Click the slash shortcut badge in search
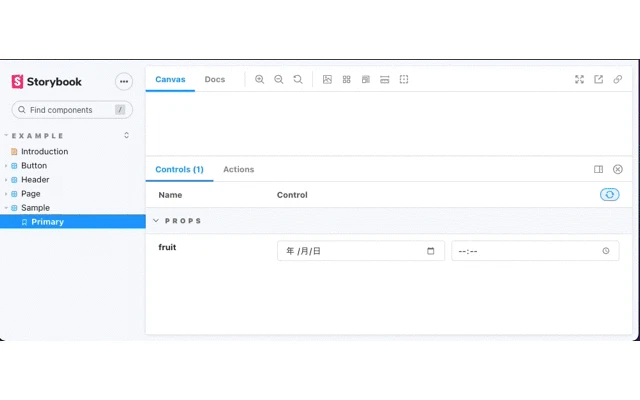 pos(120,110)
